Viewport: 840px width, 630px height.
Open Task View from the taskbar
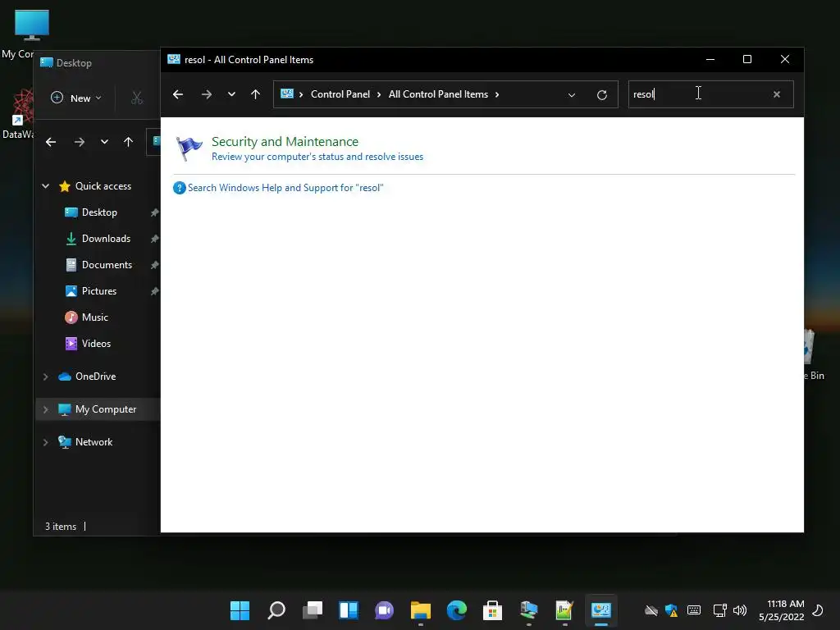pyautogui.click(x=313, y=610)
